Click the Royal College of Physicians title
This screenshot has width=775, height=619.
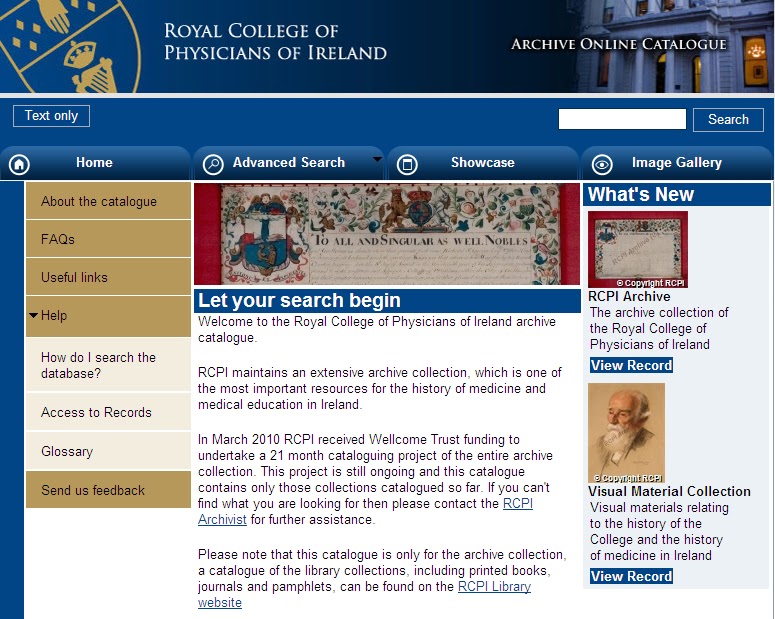pyautogui.click(x=275, y=42)
